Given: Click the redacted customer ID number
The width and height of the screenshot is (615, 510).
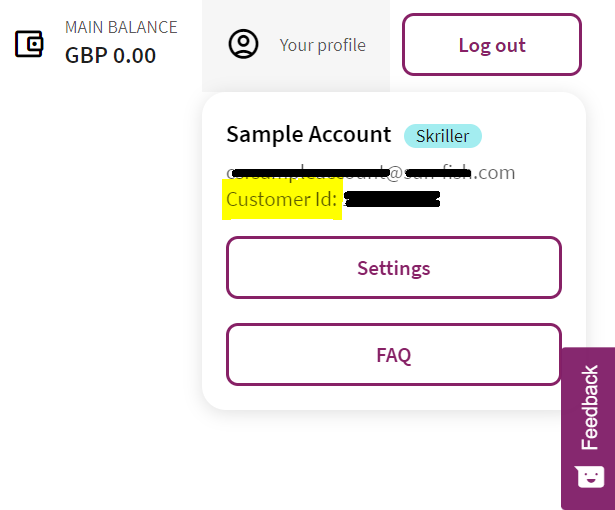Looking at the screenshot, I should click(x=392, y=199).
